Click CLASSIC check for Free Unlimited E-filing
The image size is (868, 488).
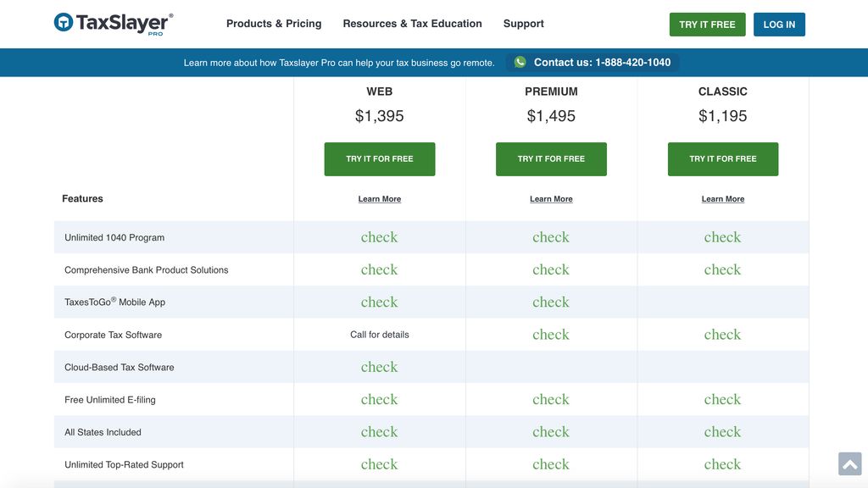(x=722, y=399)
